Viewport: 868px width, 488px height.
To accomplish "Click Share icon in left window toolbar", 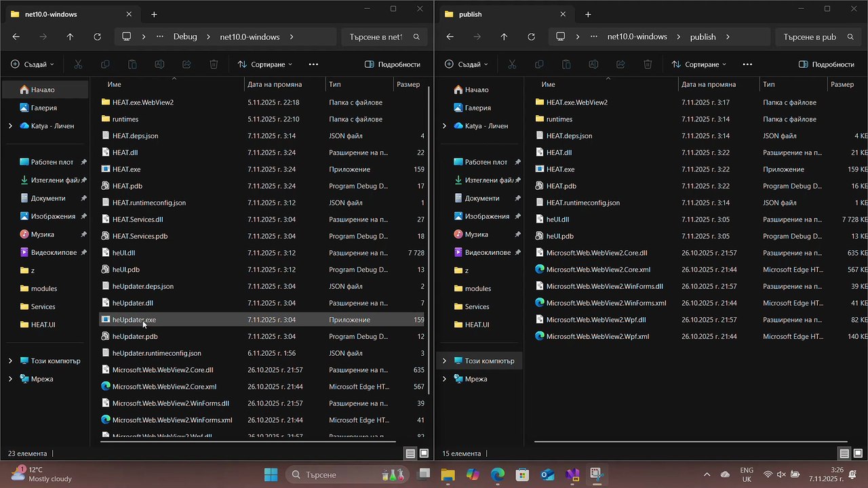I will (x=186, y=64).
